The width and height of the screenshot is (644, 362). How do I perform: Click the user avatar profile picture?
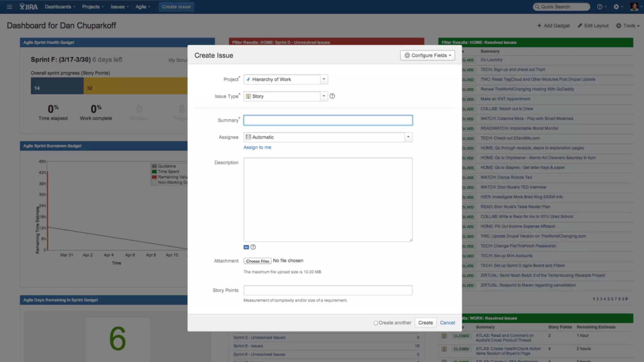point(634,7)
